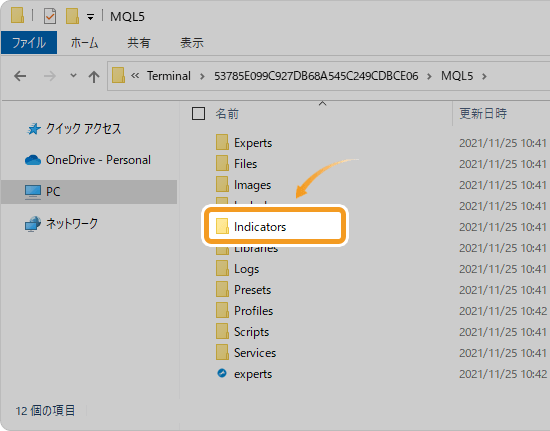The width and height of the screenshot is (550, 431).
Task: Select the 53785E099C927DB68A545C249CDBCE06 breadcrumb
Action: 316,76
